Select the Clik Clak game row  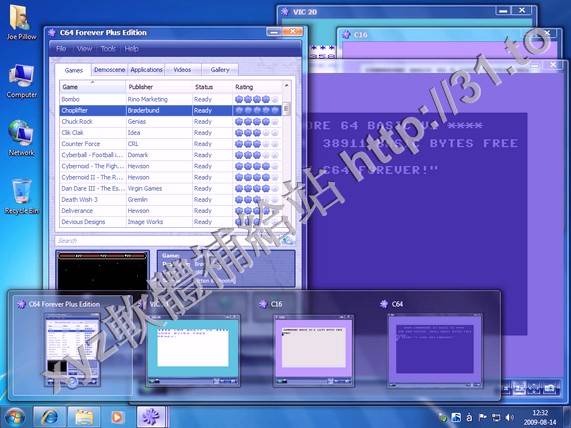pos(171,133)
